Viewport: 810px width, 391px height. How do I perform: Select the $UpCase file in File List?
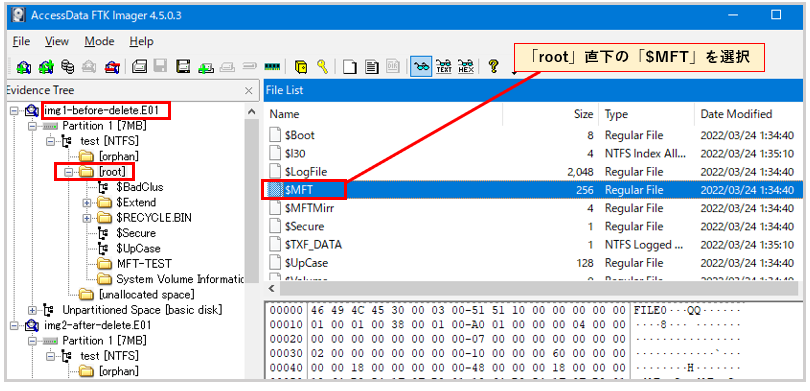534,263
